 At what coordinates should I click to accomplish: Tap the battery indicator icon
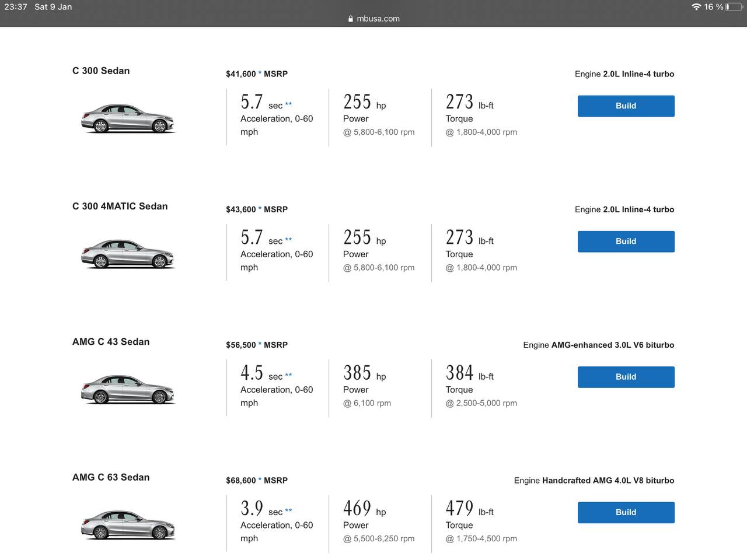click(x=734, y=7)
